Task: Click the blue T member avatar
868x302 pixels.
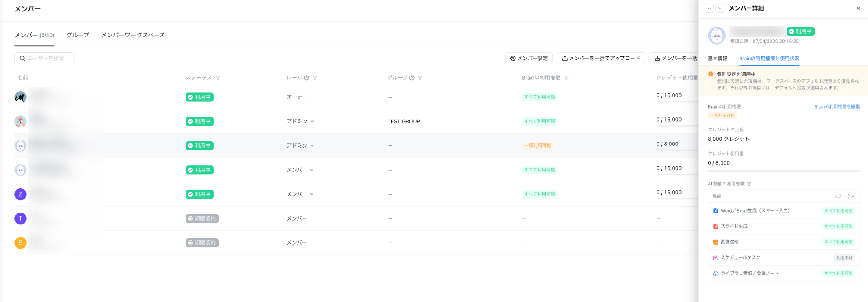Action: (20, 218)
